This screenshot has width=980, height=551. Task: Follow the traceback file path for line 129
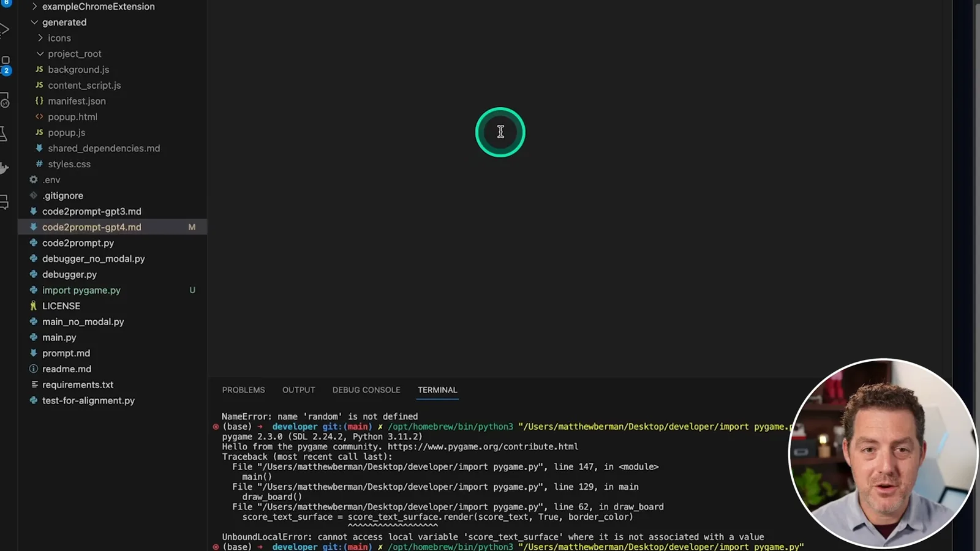401,487
